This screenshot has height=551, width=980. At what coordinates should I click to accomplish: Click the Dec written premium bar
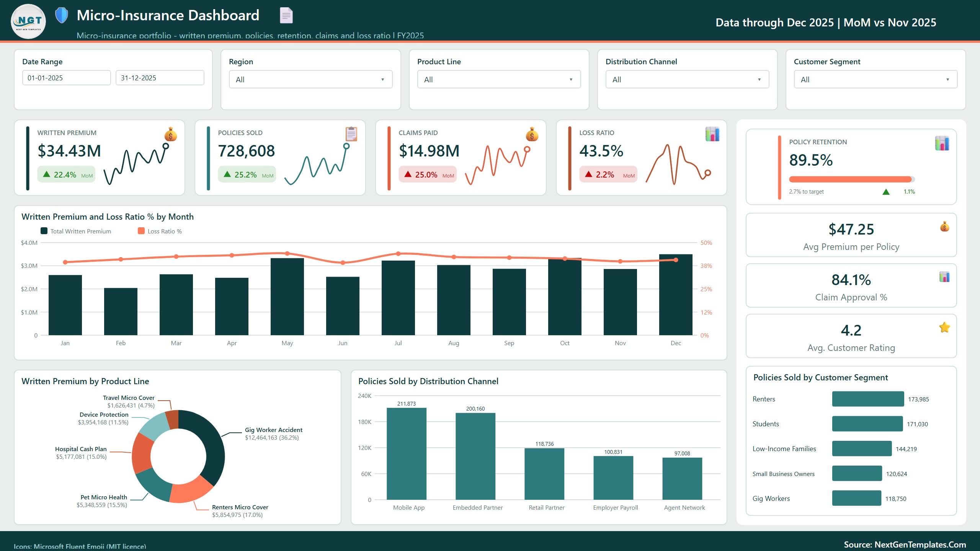click(x=676, y=295)
